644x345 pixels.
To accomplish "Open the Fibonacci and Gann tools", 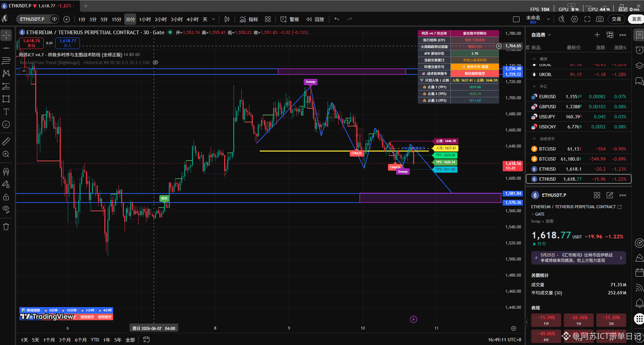I will tap(6, 61).
